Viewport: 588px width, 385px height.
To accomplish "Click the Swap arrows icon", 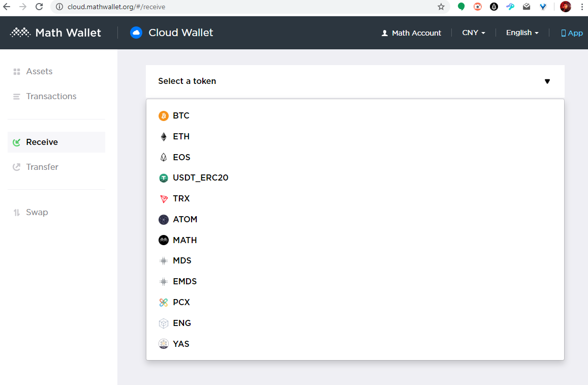I will 16,213.
